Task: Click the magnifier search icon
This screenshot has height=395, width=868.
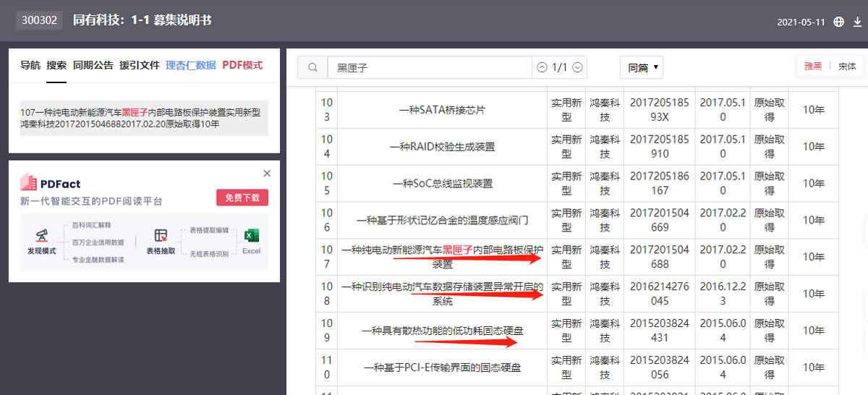Action: 313,67
